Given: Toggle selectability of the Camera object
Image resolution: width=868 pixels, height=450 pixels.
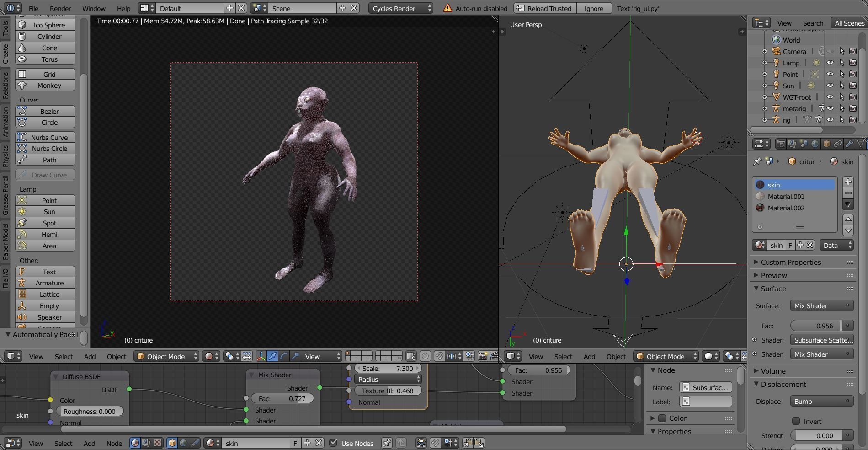Looking at the screenshot, I should coord(842,51).
